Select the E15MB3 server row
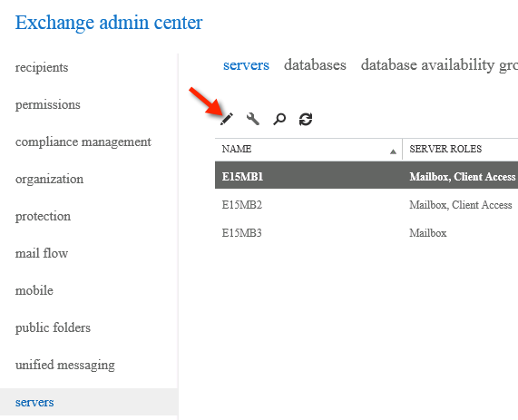This screenshot has width=518, height=420. click(x=367, y=233)
